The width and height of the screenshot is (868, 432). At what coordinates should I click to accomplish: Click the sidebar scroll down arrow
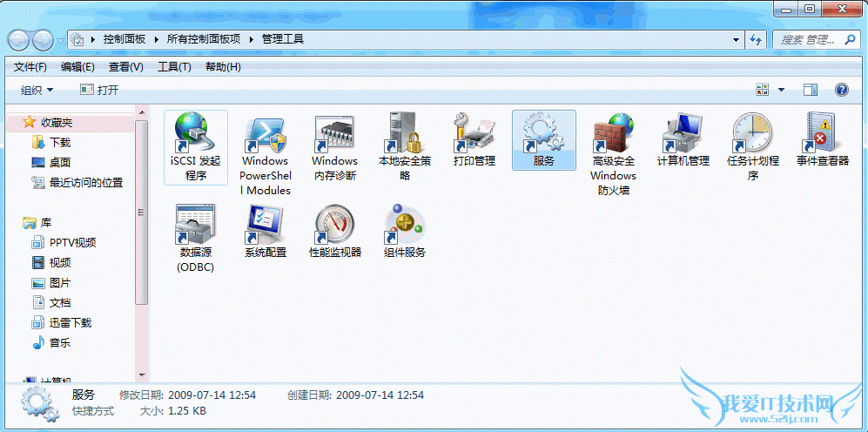[x=141, y=375]
